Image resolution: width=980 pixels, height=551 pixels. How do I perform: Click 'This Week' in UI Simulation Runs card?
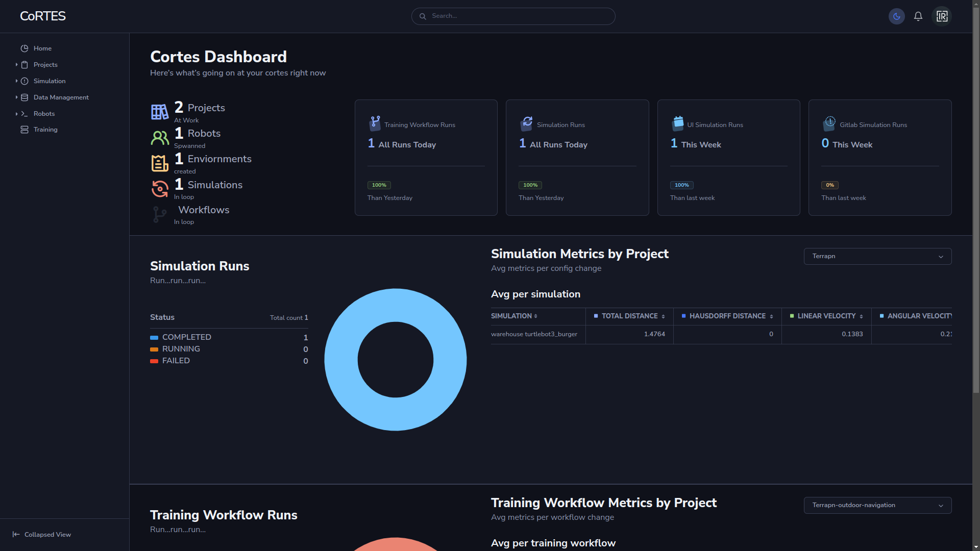[x=701, y=145]
